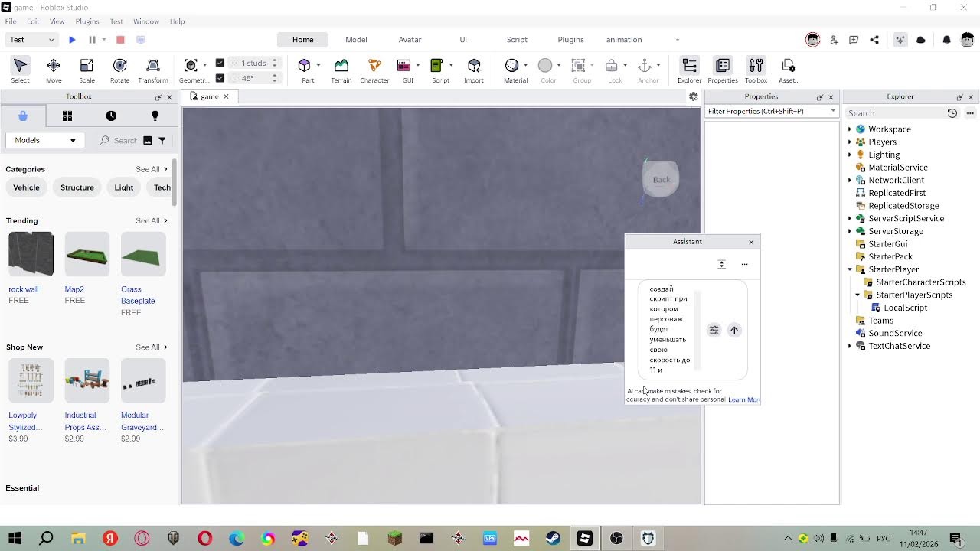
Task: See All Shop New items
Action: (151, 347)
